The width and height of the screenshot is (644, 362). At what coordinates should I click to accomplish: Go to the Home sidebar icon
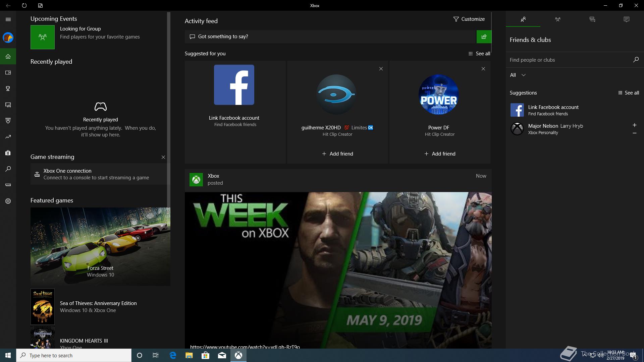point(8,56)
